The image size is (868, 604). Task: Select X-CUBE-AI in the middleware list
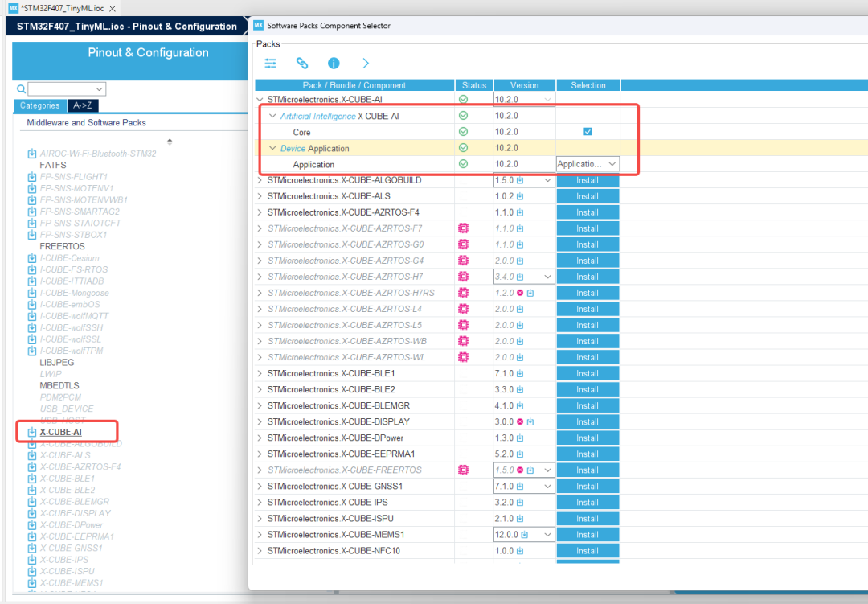pyautogui.click(x=61, y=432)
